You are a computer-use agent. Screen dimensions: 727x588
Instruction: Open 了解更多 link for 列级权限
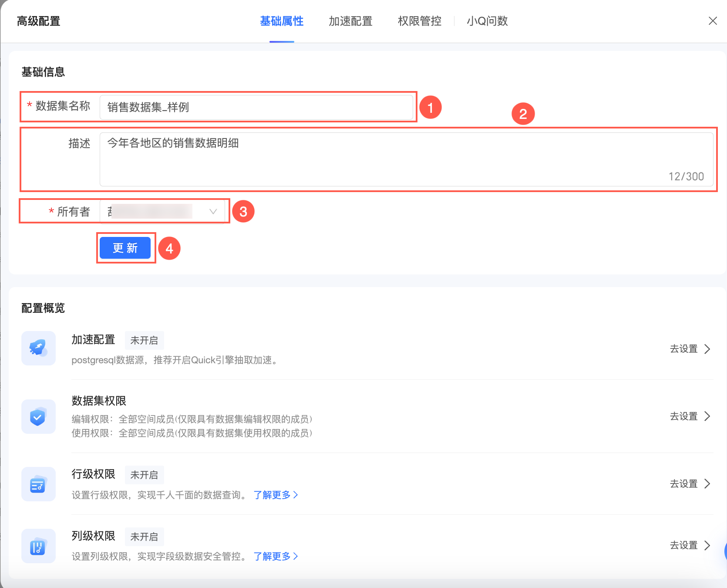click(276, 556)
